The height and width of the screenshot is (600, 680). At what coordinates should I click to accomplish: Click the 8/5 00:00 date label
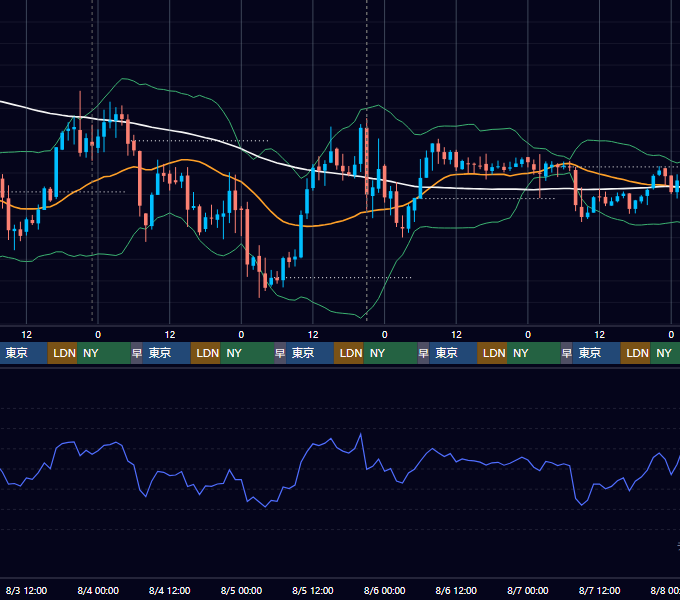tap(241, 590)
